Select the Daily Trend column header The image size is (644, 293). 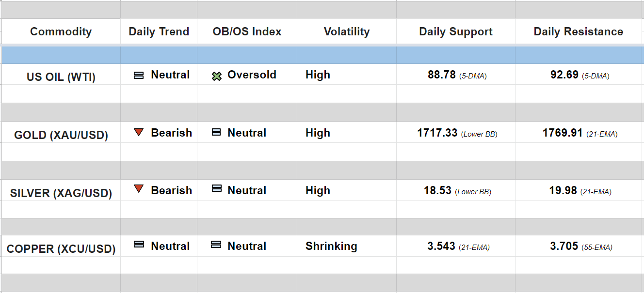(159, 32)
